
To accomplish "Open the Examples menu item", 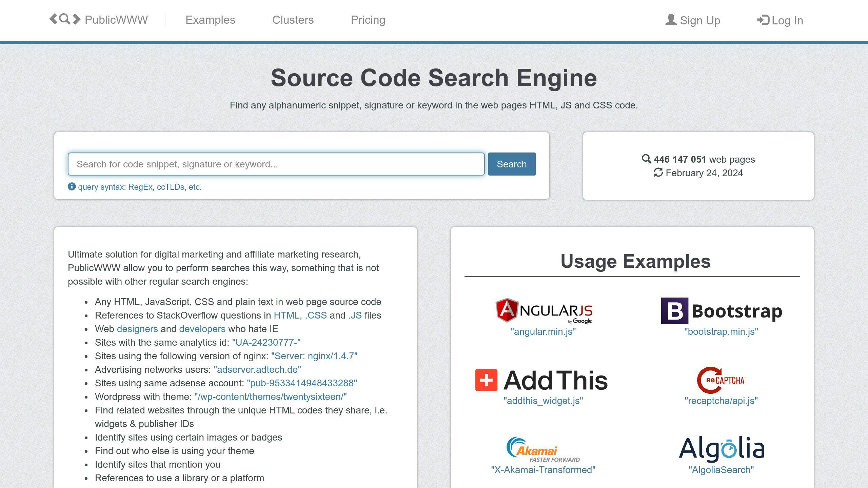I will 210,20.
